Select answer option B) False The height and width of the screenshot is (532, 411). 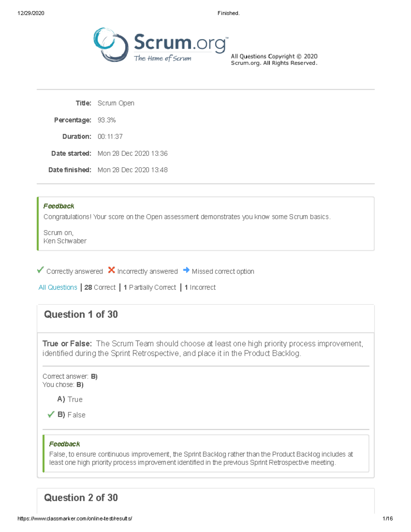click(71, 415)
